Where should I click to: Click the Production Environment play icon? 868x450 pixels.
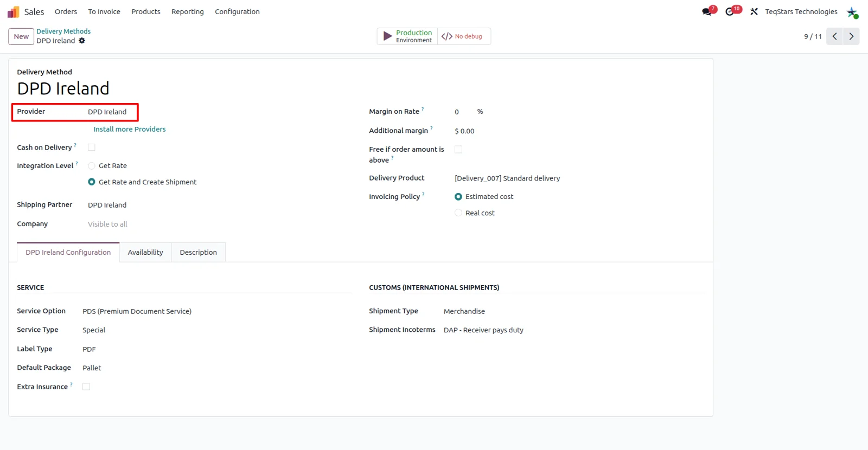(387, 36)
